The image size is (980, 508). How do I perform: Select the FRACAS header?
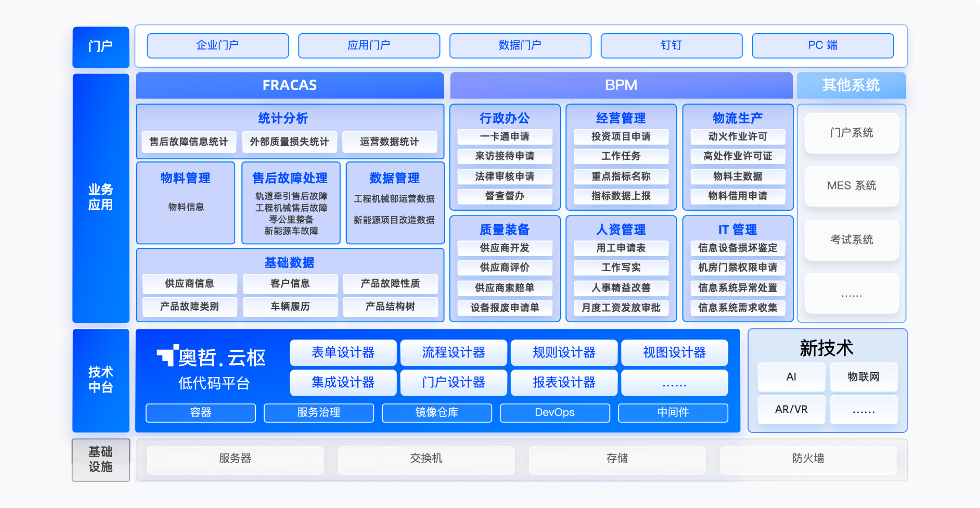click(290, 85)
